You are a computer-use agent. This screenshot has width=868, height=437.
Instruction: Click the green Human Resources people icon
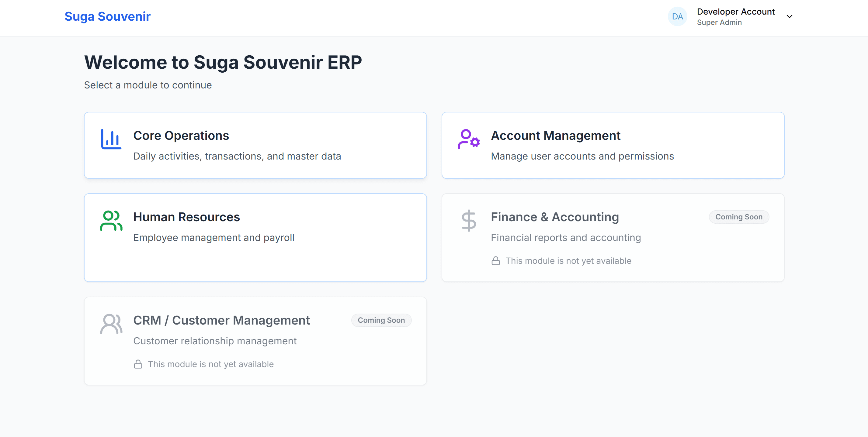[111, 221]
